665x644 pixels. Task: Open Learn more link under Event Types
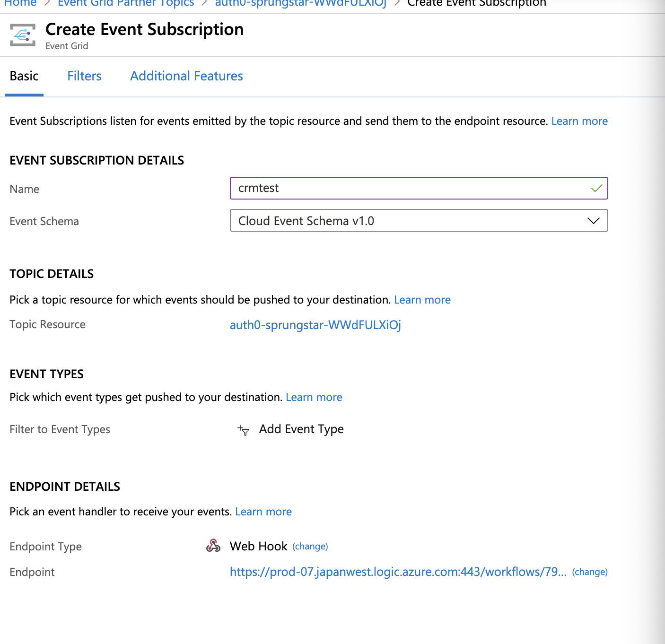click(314, 397)
